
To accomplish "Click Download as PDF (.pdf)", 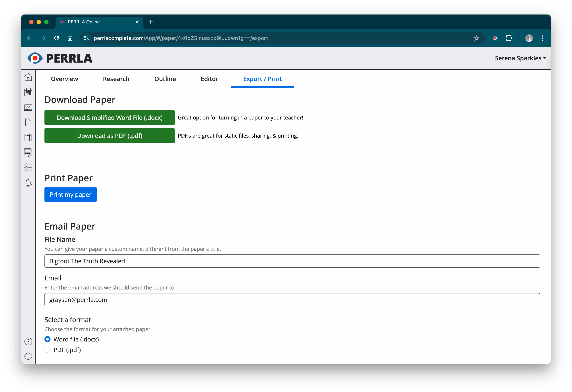I will point(109,136).
